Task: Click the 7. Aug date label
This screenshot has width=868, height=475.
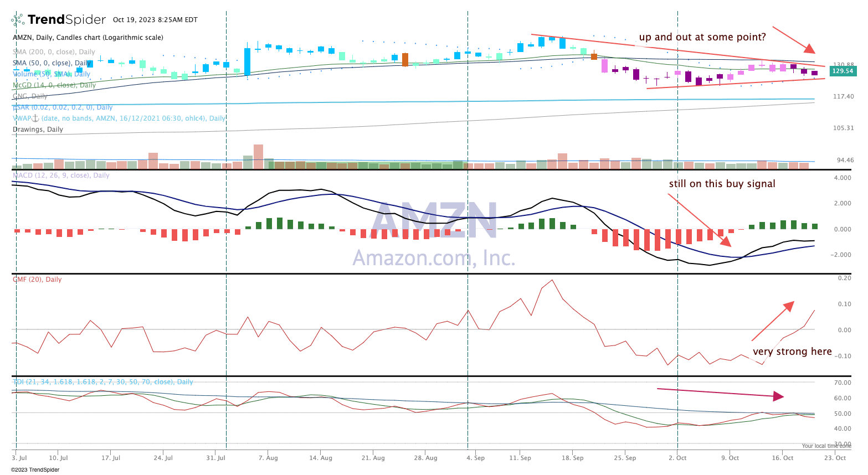Action: (268, 458)
